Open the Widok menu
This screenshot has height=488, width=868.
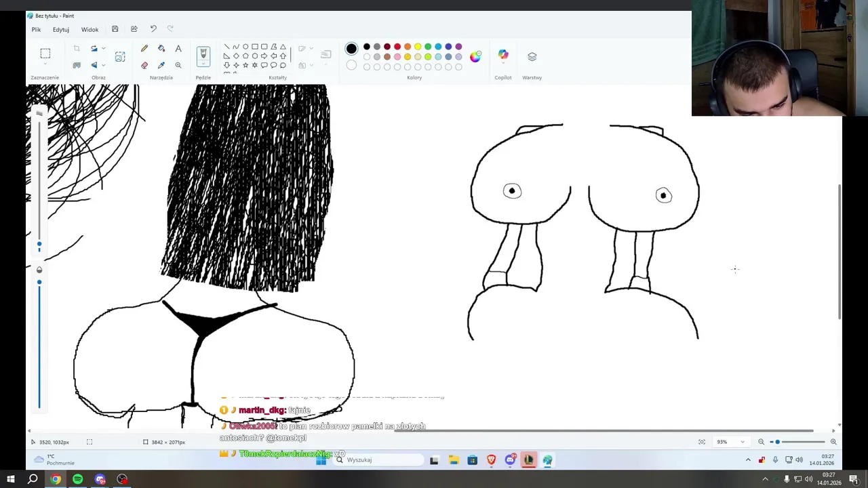tap(90, 30)
